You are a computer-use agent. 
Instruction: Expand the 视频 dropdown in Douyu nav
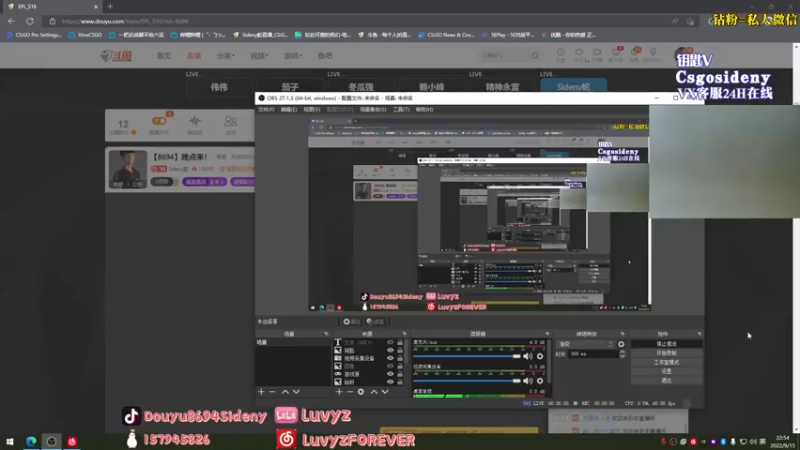(259, 56)
